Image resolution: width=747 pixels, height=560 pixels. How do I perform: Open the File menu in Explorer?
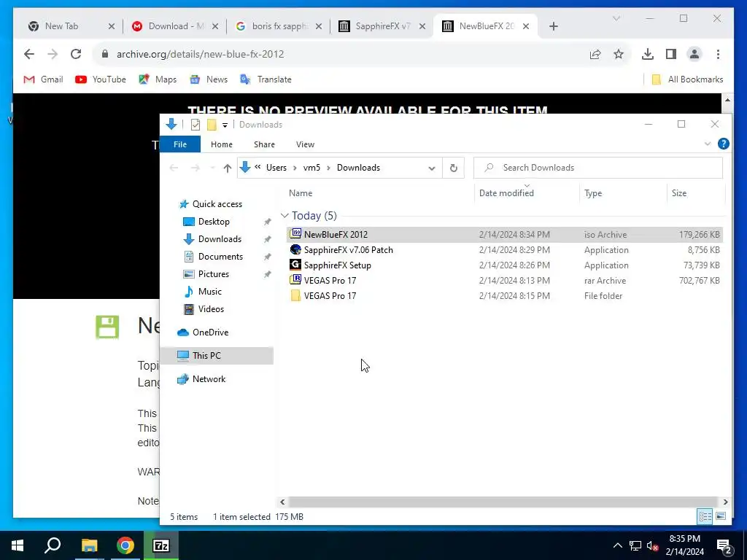180,144
